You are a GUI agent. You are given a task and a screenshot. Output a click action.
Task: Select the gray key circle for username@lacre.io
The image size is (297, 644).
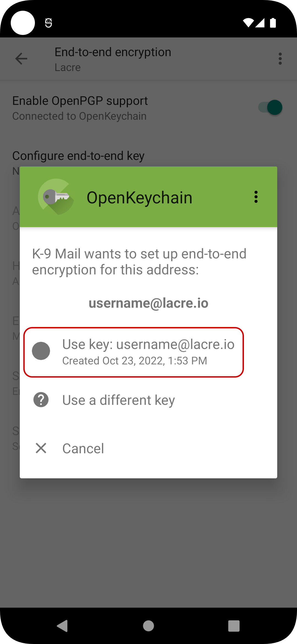click(41, 351)
